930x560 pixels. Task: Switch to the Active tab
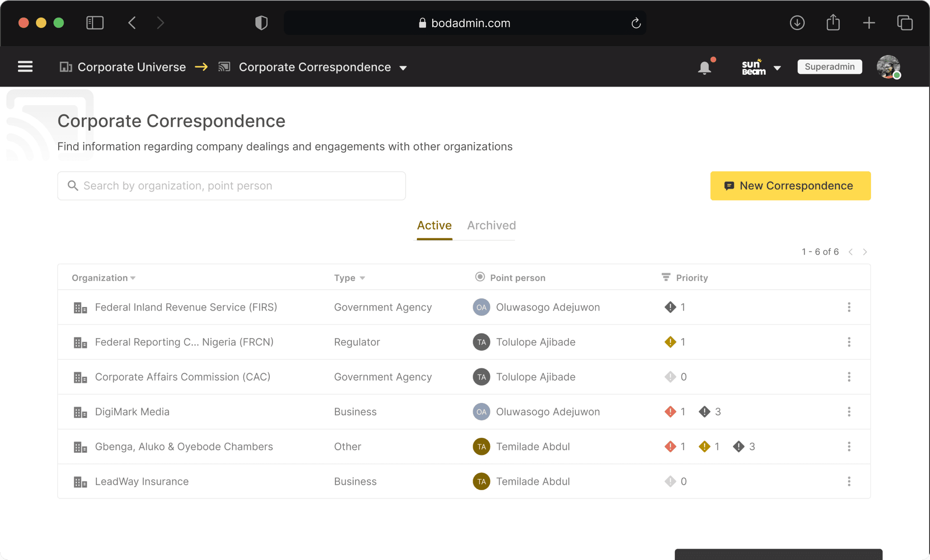[434, 226]
